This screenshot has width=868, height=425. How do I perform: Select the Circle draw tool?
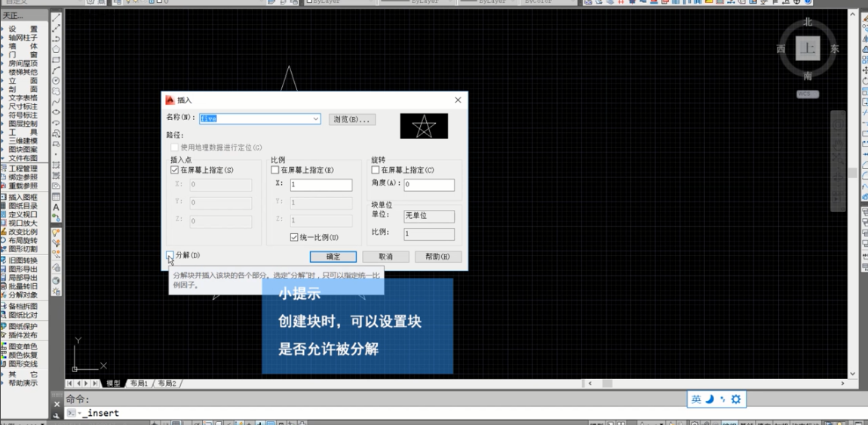57,81
